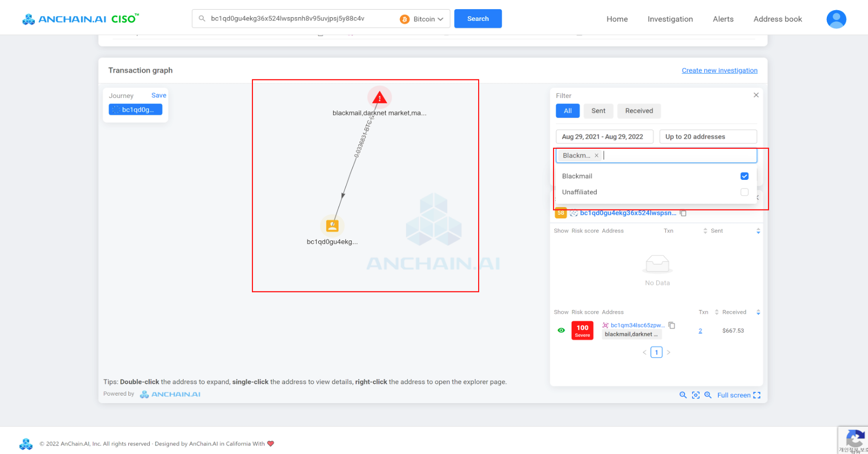The height and width of the screenshot is (454, 868).
Task: Click the blue Search button
Action: pos(478,19)
